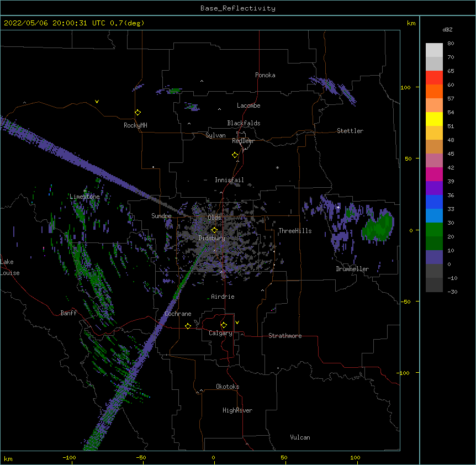Click the Airdrie label
This screenshot has width=476, height=465.
click(223, 297)
